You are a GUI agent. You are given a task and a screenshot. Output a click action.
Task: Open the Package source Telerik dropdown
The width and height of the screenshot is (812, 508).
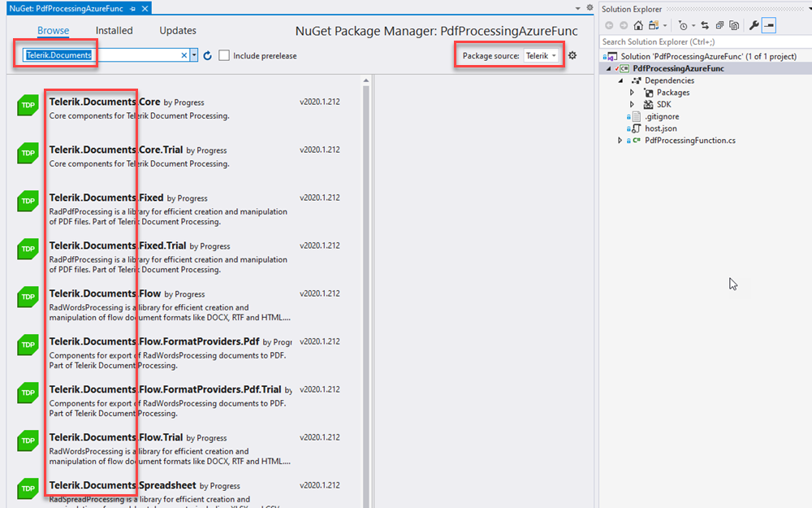[541, 55]
